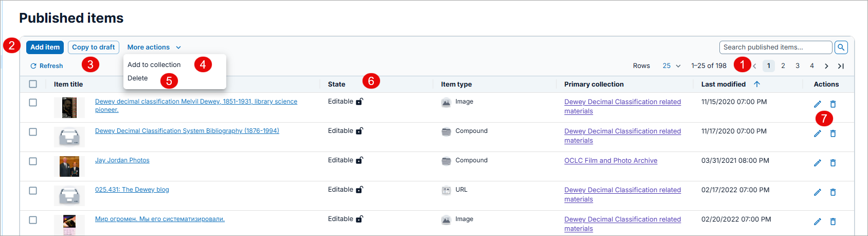Go to the previous page arrow
The width and height of the screenshot is (868, 236).
pos(754,66)
